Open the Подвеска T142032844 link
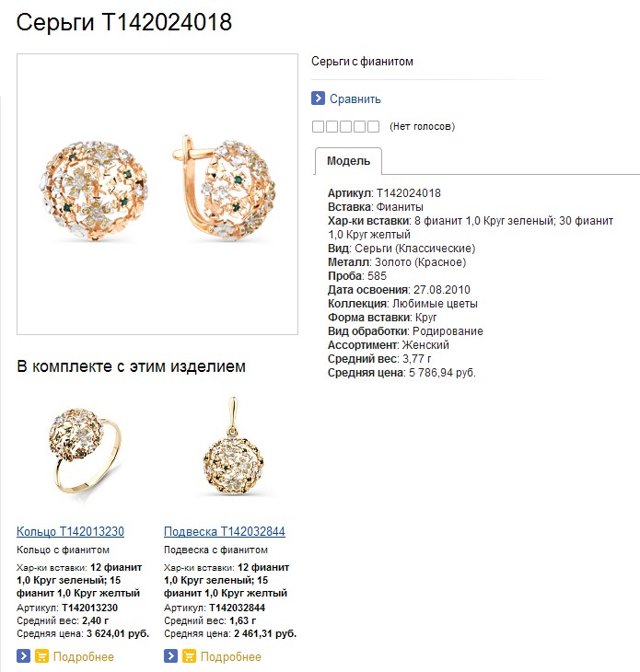 [224, 531]
